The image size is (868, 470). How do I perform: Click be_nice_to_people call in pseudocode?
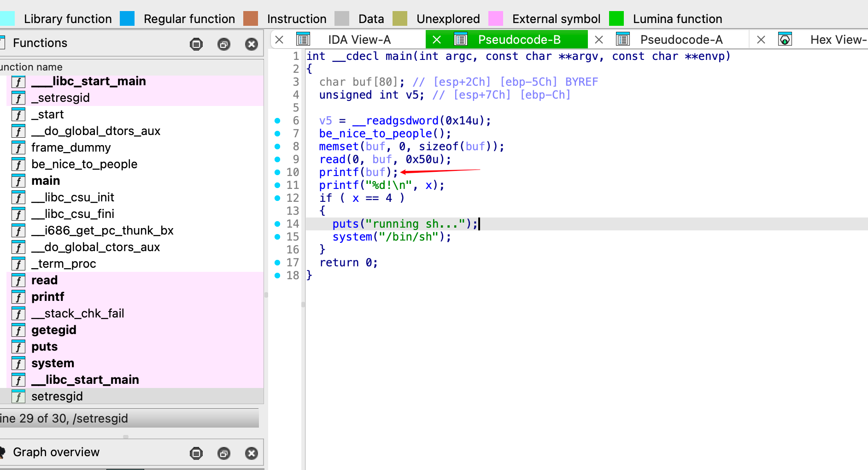tap(376, 134)
